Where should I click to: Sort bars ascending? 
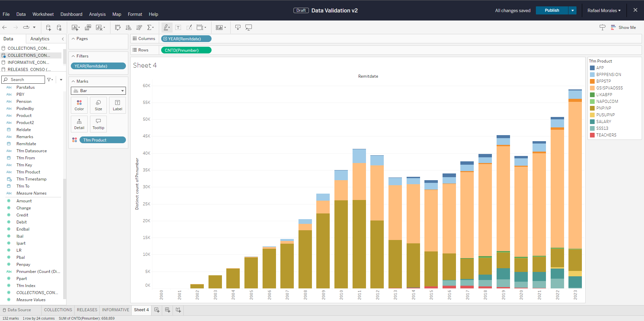click(129, 28)
